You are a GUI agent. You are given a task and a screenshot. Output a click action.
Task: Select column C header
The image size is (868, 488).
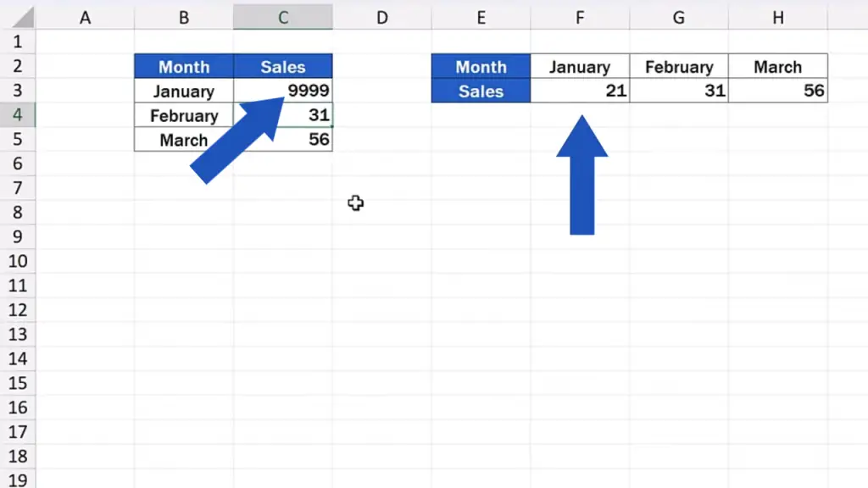pyautogui.click(x=283, y=17)
